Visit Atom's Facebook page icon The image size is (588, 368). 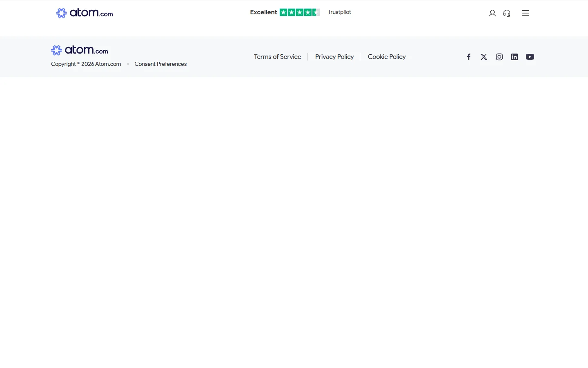[x=469, y=57]
